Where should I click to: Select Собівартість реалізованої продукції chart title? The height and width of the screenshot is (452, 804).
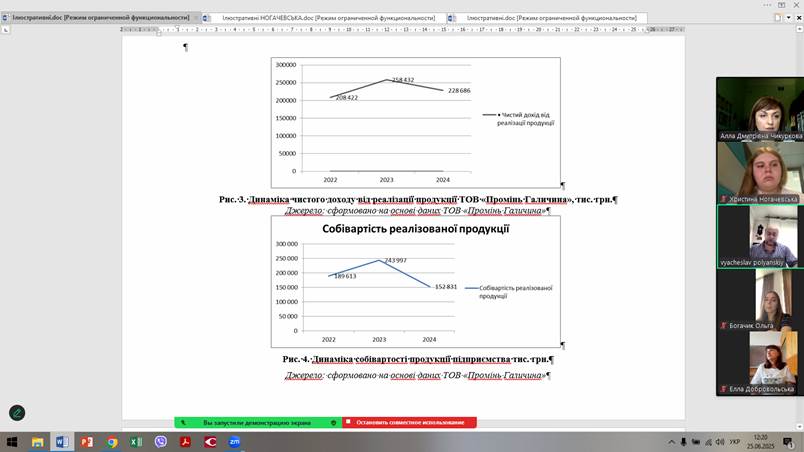coord(416,229)
